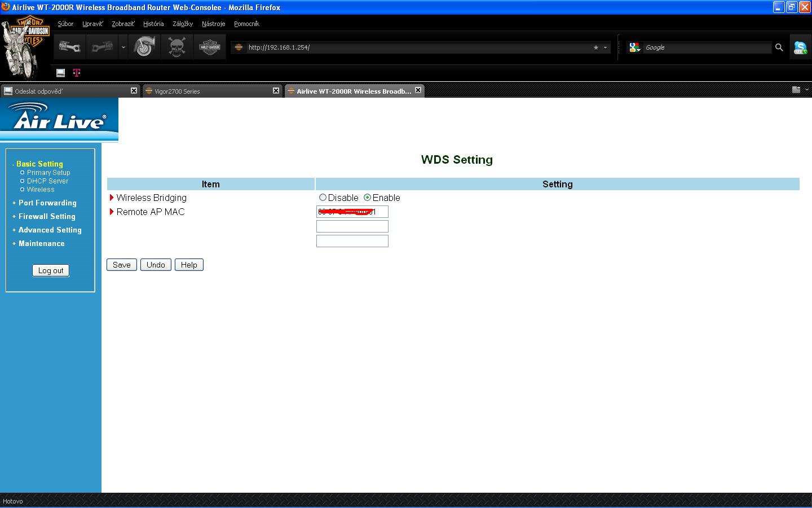Click the Help button
This screenshot has width=812, height=508.
tap(189, 265)
